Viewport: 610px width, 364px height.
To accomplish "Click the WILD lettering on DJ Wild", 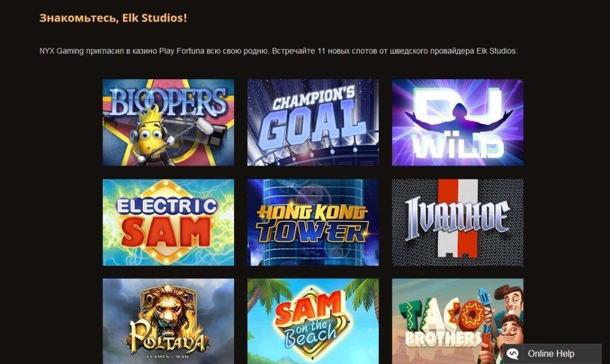I will point(458,148).
